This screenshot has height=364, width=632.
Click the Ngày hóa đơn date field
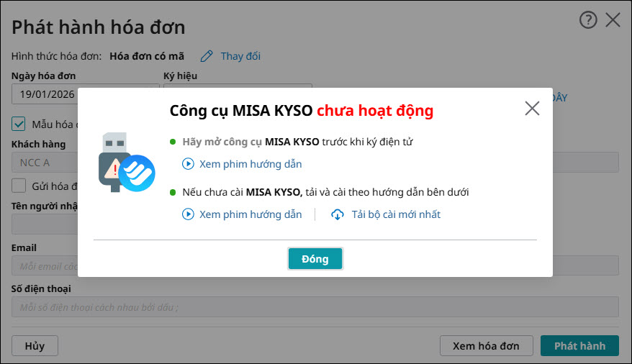(x=45, y=93)
